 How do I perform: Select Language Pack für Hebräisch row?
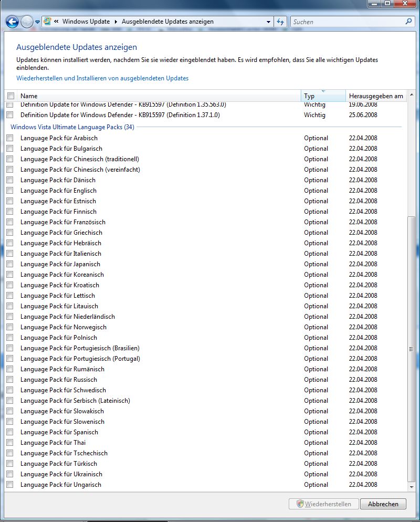(x=206, y=243)
